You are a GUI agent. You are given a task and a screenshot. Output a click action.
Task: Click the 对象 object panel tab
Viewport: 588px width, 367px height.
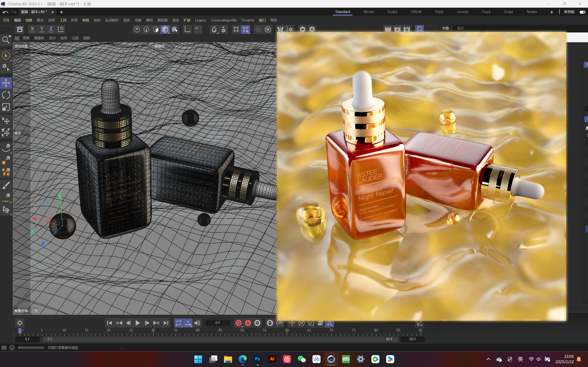(446, 28)
